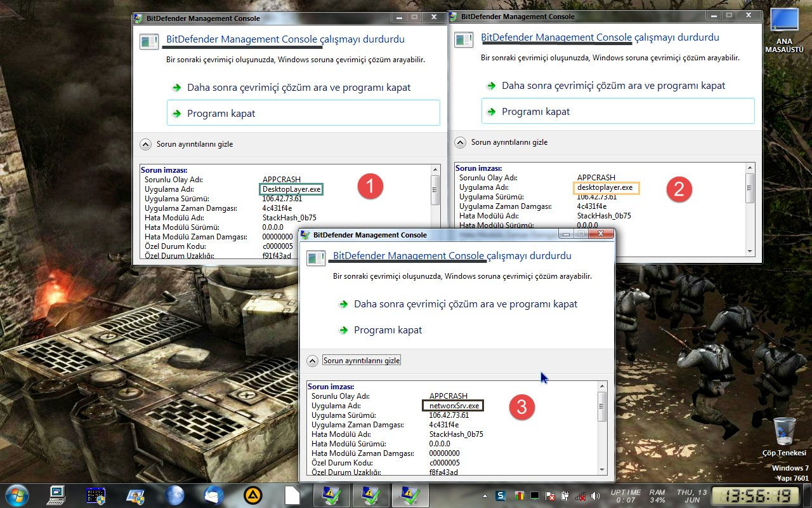Select '4c431f4e' timestamp in top-left window

(x=277, y=208)
